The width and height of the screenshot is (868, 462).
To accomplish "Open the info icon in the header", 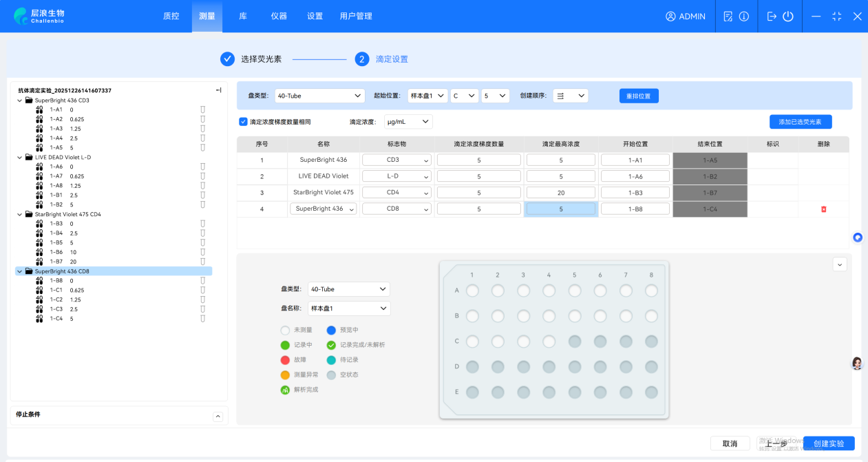I will (x=744, y=17).
